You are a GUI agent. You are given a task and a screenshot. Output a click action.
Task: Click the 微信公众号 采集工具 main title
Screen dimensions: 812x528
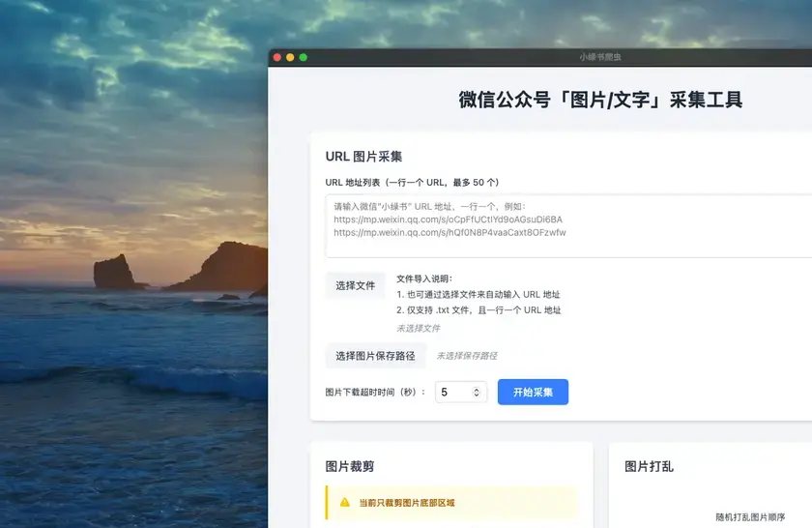tap(600, 101)
